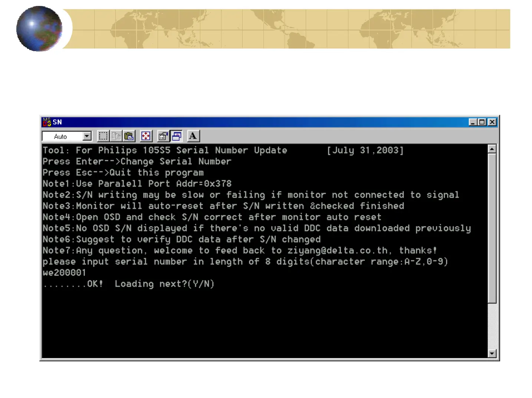Click the Paste clipboard icon

[129, 136]
